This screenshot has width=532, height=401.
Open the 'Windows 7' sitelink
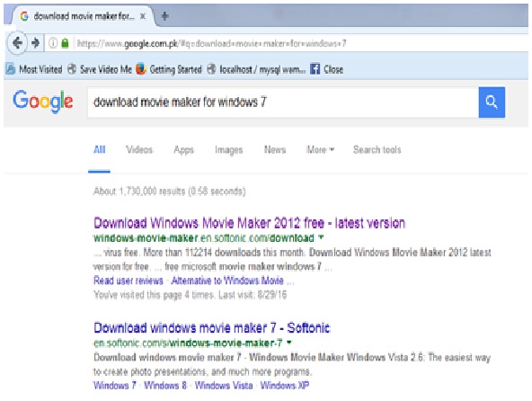(x=115, y=386)
